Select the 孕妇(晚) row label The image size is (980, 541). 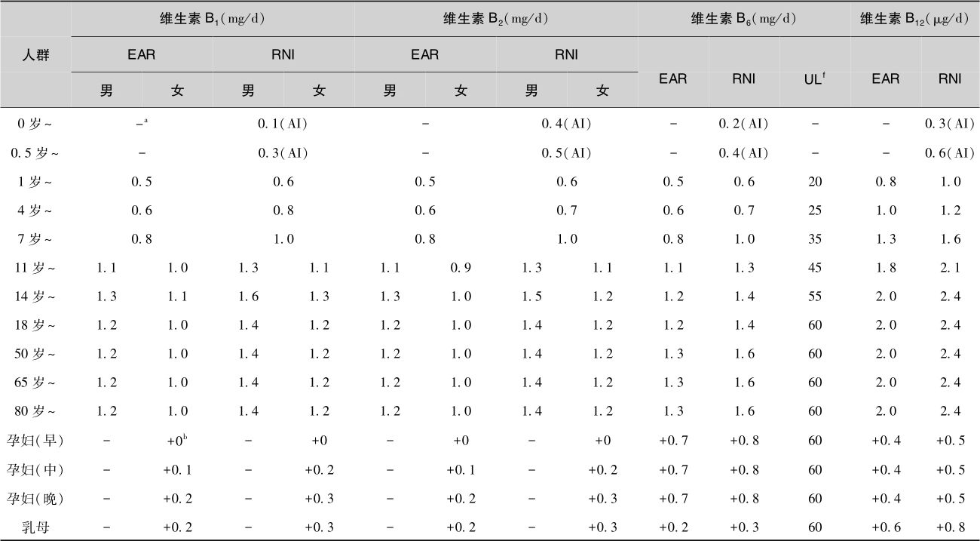(35, 499)
